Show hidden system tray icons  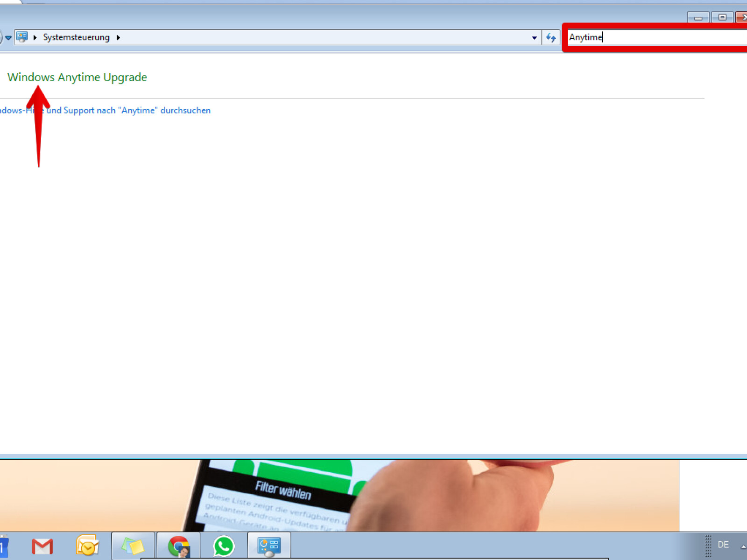pos(742,546)
